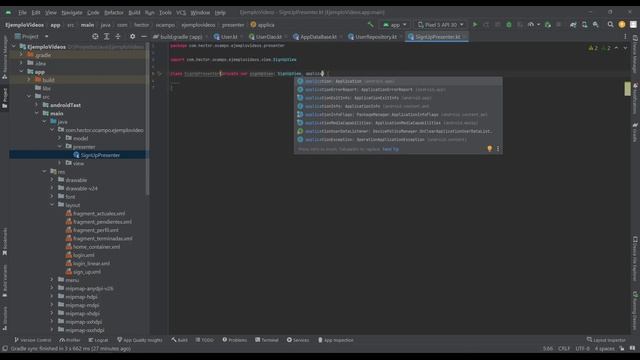Viewport: 640px width, 360px height.
Task: Open SDK Manager from the toolbar icon
Action: coord(596,24)
